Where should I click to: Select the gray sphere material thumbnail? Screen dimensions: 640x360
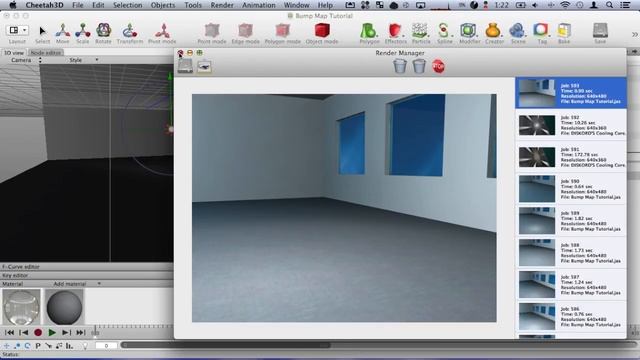click(64, 307)
